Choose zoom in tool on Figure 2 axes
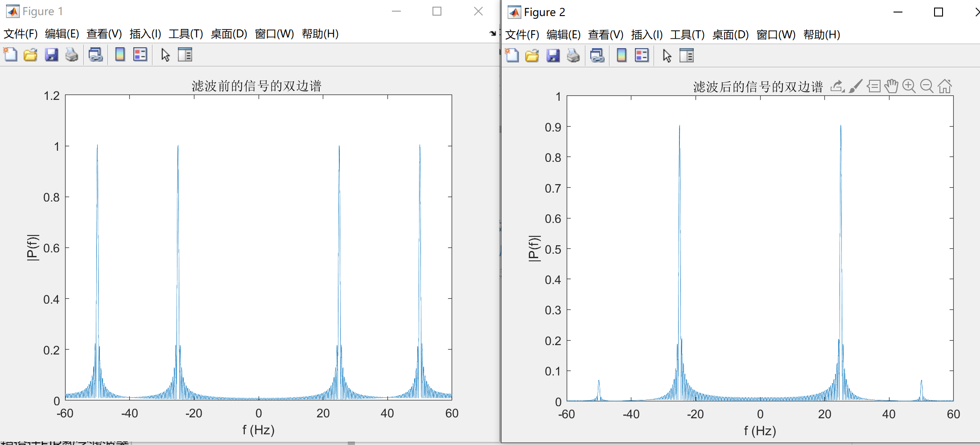 pyautogui.click(x=909, y=86)
